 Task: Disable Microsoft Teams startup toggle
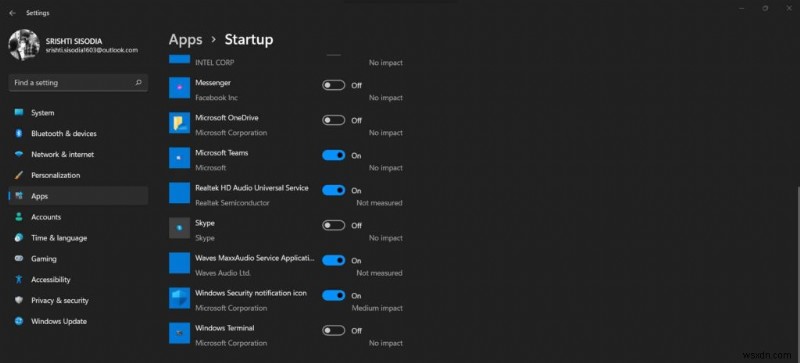pyautogui.click(x=334, y=155)
